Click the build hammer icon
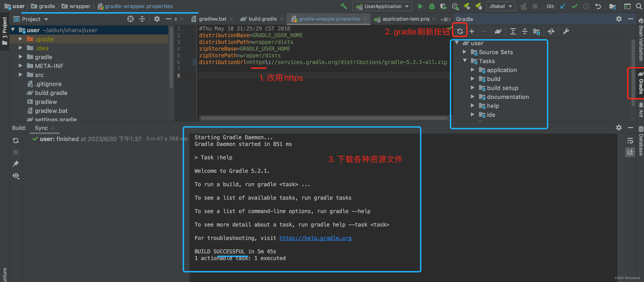The width and height of the screenshot is (644, 282). [x=344, y=6]
